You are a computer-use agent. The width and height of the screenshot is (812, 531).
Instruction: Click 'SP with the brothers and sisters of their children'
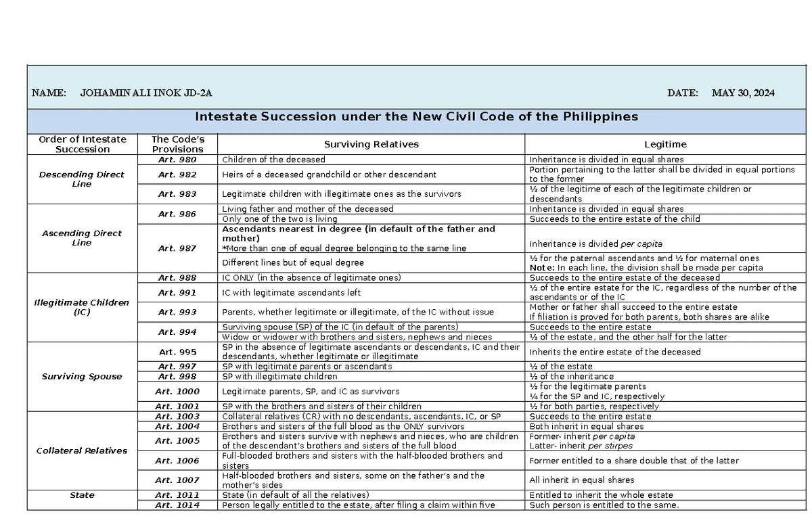[x=322, y=407]
